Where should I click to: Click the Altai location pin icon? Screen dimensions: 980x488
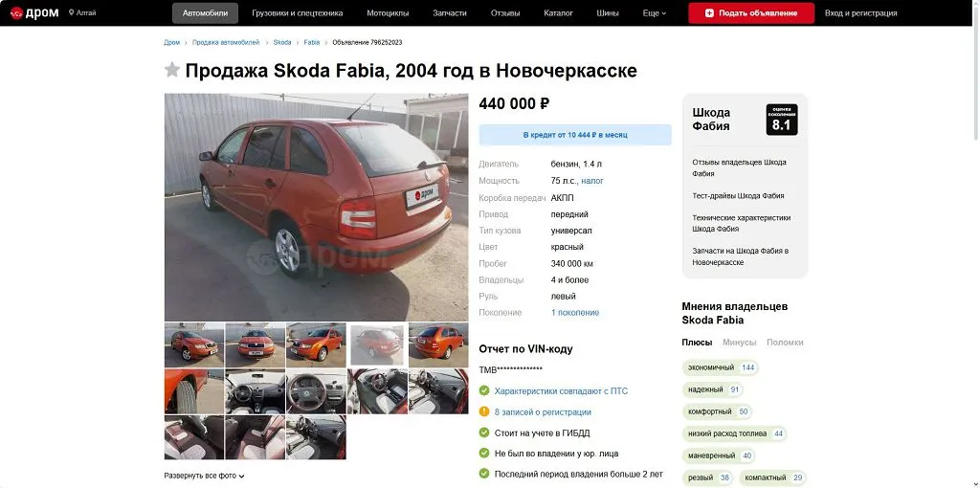point(71,12)
